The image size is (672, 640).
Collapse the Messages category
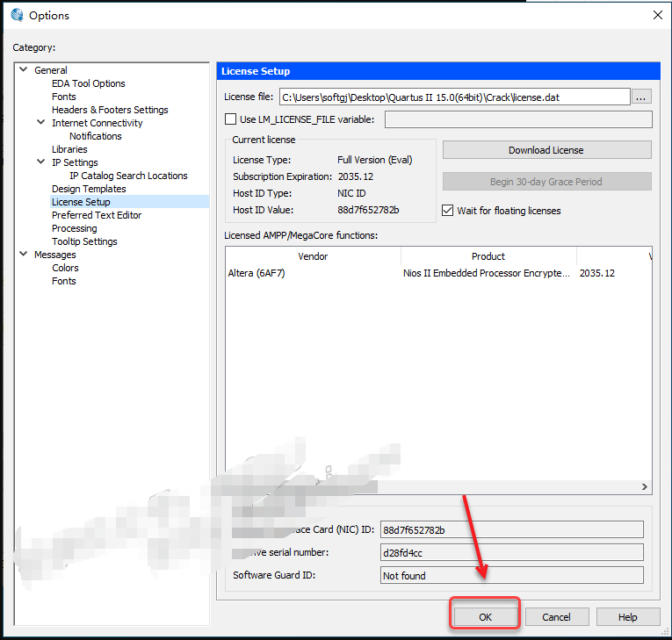24,254
